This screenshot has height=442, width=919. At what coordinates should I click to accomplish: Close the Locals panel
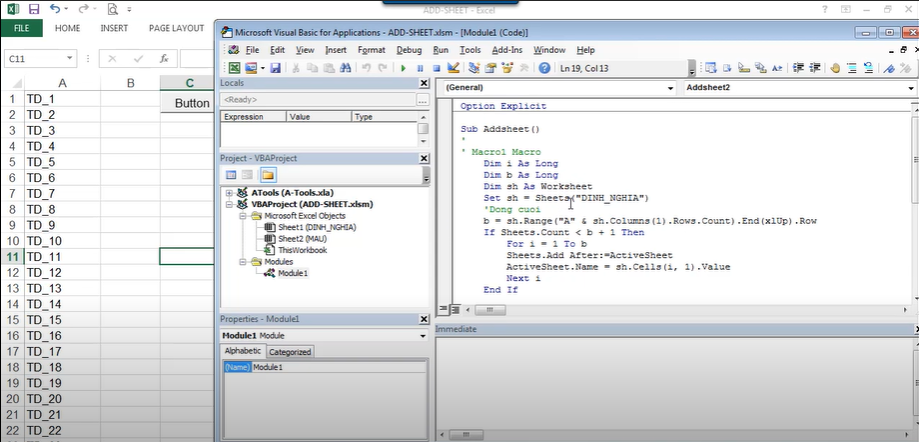coord(424,84)
